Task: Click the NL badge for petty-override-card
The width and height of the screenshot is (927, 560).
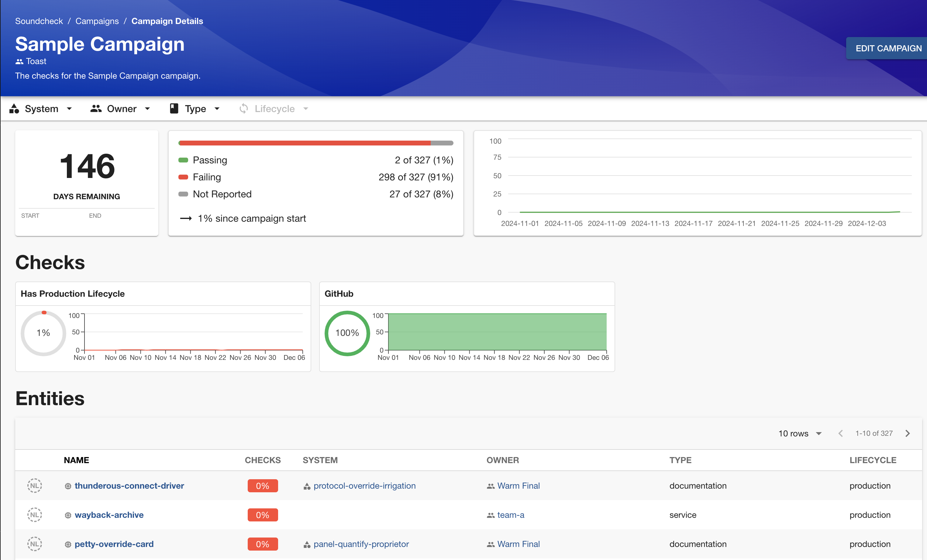Action: point(35,544)
